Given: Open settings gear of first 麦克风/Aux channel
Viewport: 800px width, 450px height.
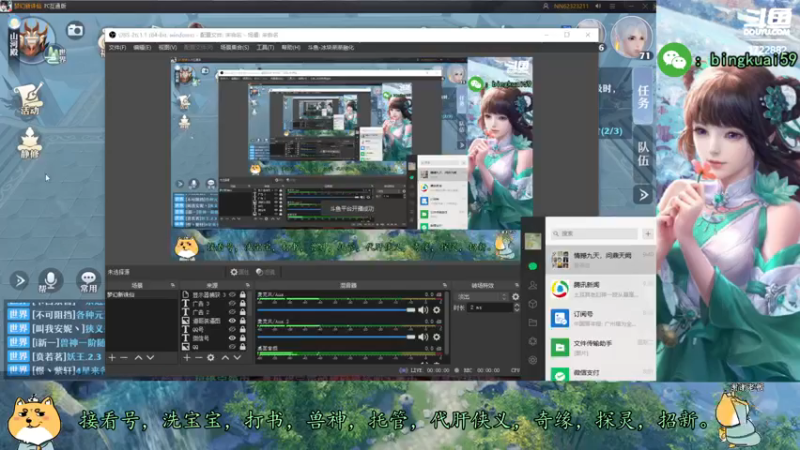Looking at the screenshot, I should [437, 310].
